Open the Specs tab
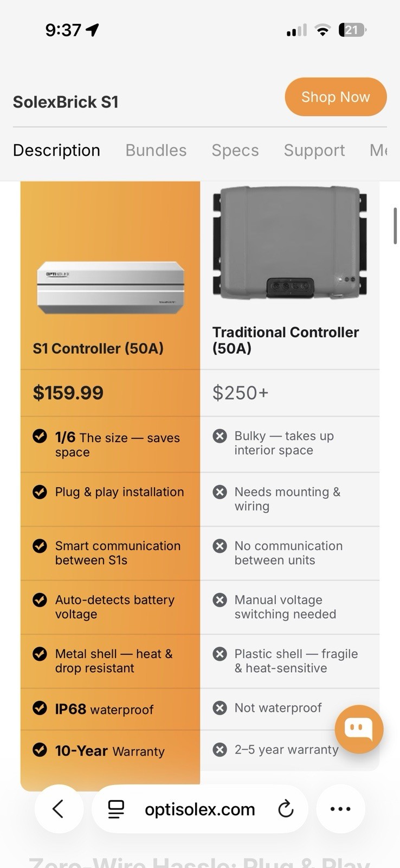 coord(235,150)
